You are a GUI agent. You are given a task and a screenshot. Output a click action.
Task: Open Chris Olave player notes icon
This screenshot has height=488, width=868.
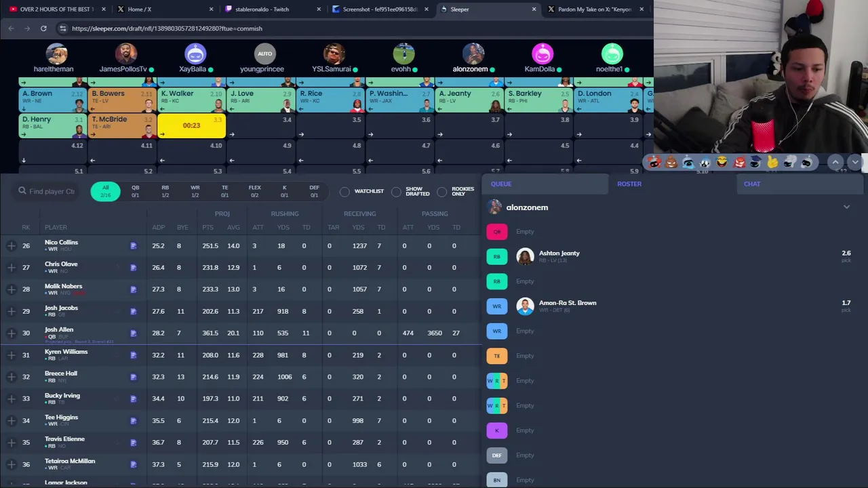point(134,268)
